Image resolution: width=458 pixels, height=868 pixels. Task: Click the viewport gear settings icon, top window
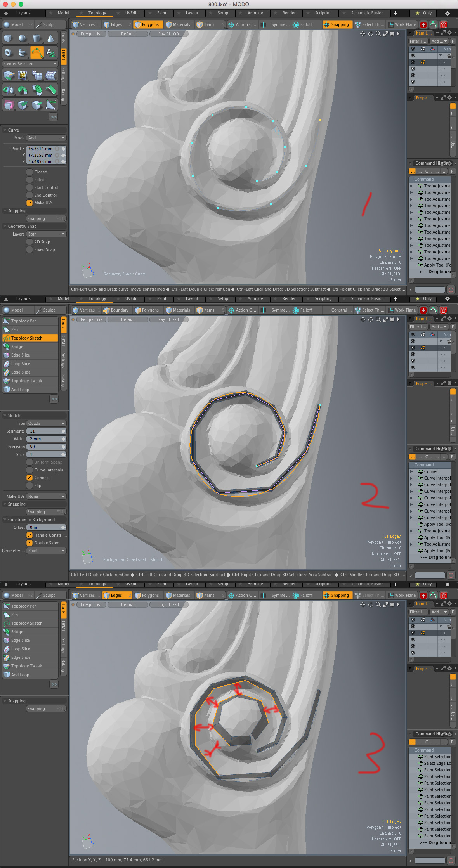tap(392, 34)
